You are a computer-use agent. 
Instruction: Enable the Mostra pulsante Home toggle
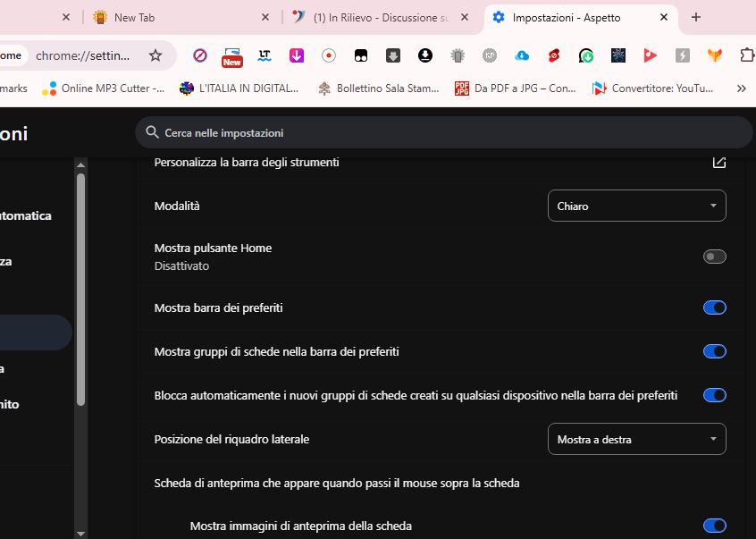(715, 257)
